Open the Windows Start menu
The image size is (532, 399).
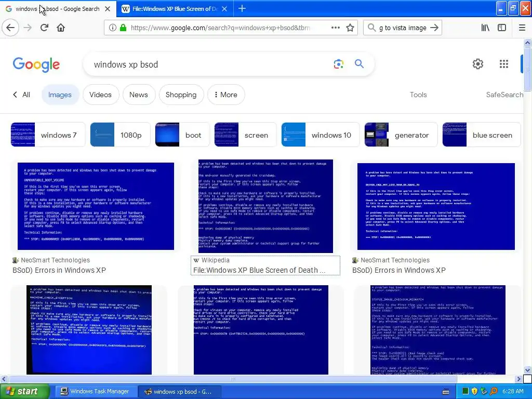pos(24,391)
